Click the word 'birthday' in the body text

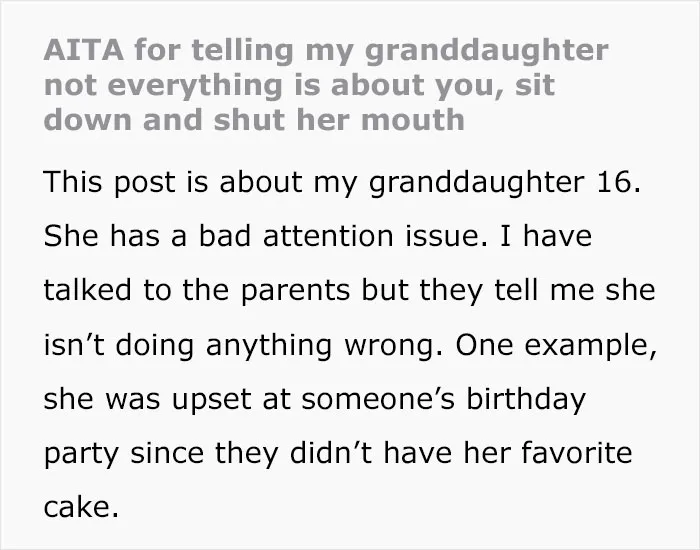coord(526,399)
